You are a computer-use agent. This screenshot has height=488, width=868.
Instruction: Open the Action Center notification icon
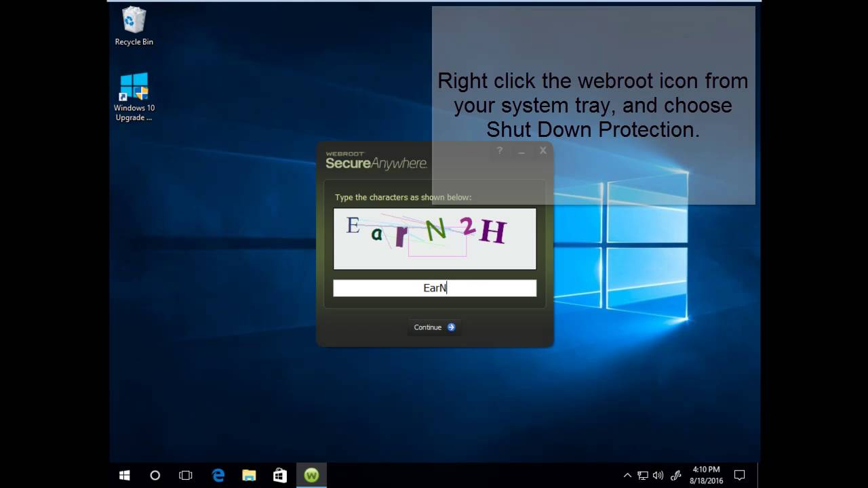[x=740, y=476]
